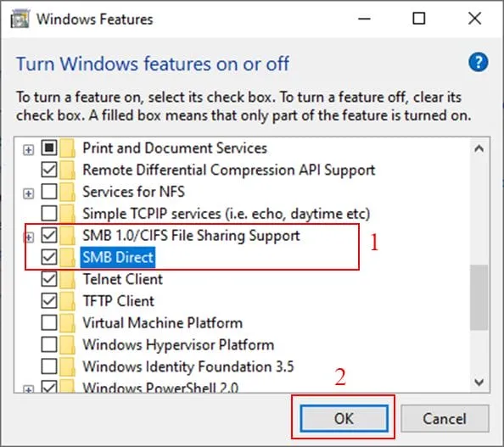Click the Telnet Client folder icon
The height and width of the screenshot is (447, 504).
67,279
